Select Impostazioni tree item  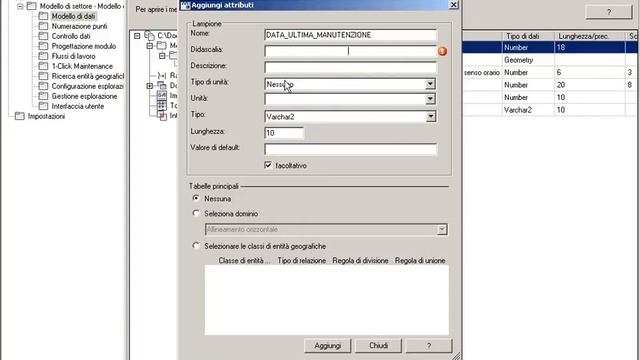click(46, 116)
